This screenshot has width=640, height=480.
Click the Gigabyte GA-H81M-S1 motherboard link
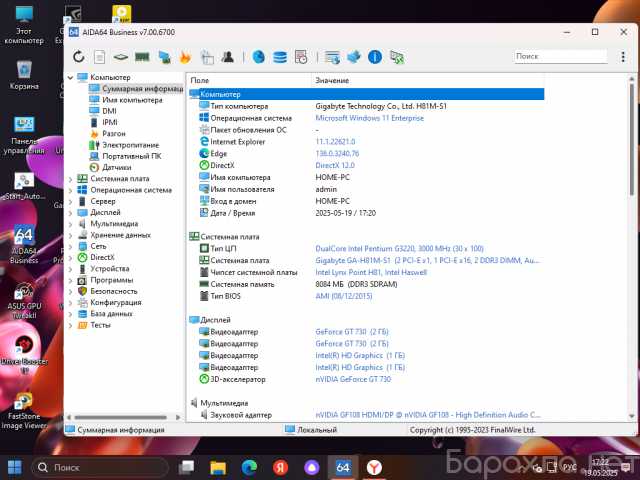(427, 260)
